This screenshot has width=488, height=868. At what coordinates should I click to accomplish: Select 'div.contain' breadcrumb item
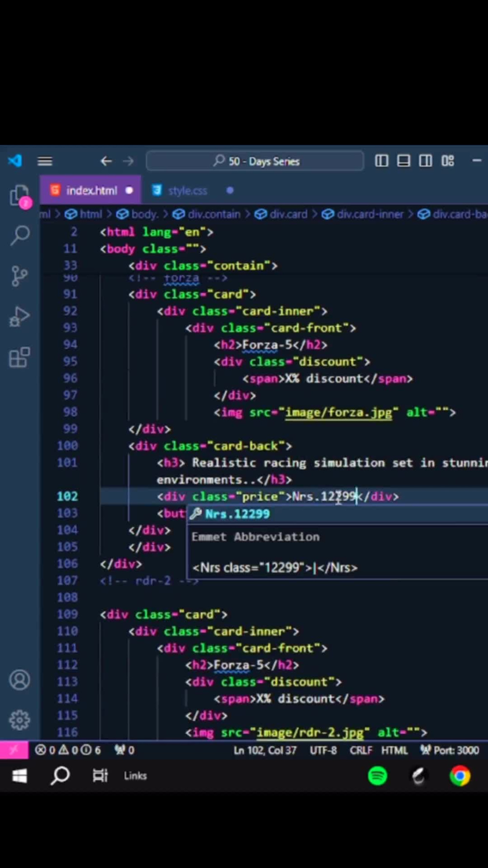[214, 214]
